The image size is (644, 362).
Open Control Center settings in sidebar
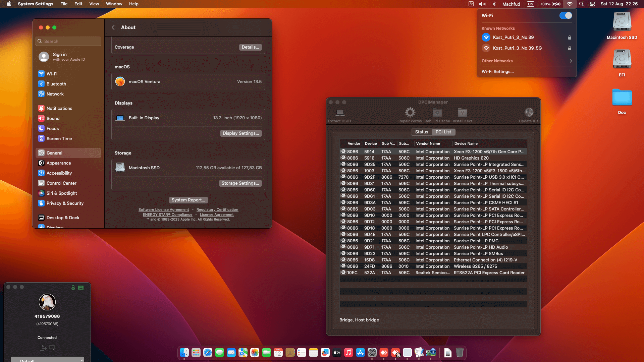(x=68, y=183)
